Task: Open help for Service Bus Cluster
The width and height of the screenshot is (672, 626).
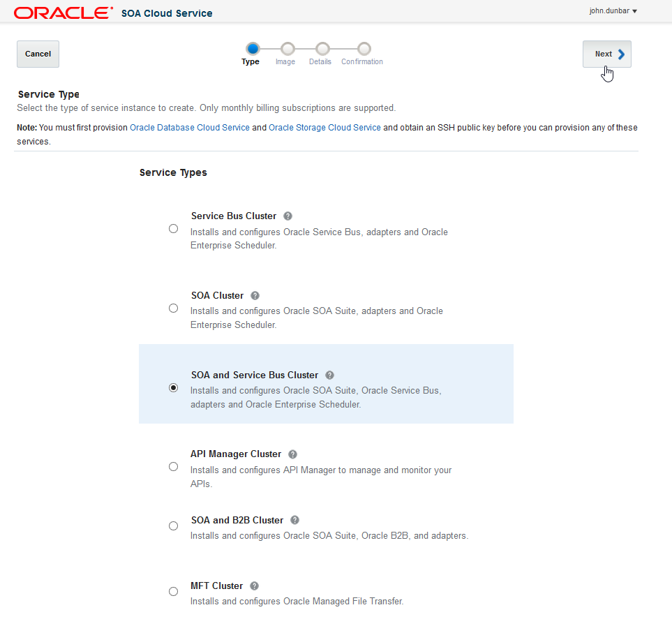Action: [x=288, y=216]
